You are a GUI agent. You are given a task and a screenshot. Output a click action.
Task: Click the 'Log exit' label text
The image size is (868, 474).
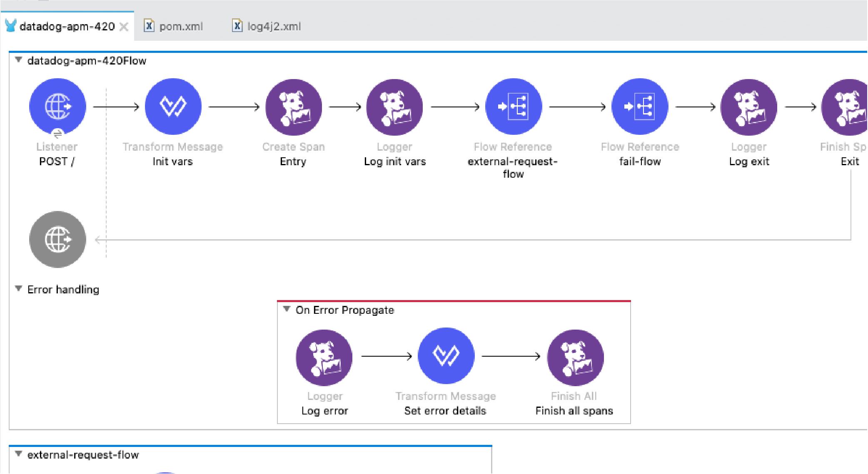pos(749,161)
